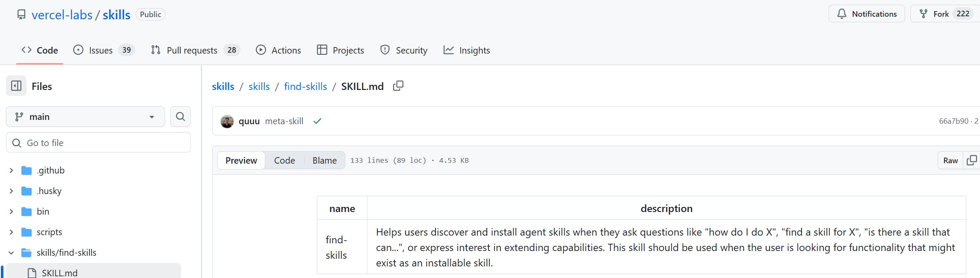Copy the SKILL.md file path

398,86
